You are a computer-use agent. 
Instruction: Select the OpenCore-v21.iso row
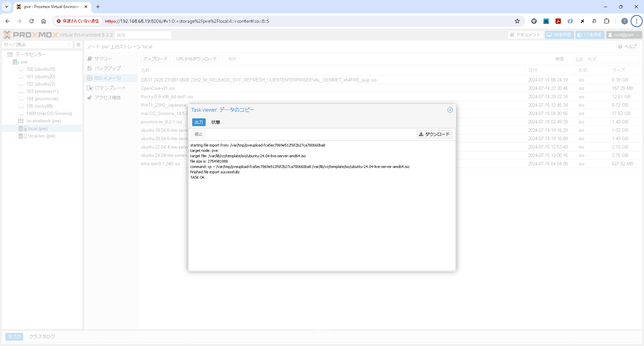(390, 89)
